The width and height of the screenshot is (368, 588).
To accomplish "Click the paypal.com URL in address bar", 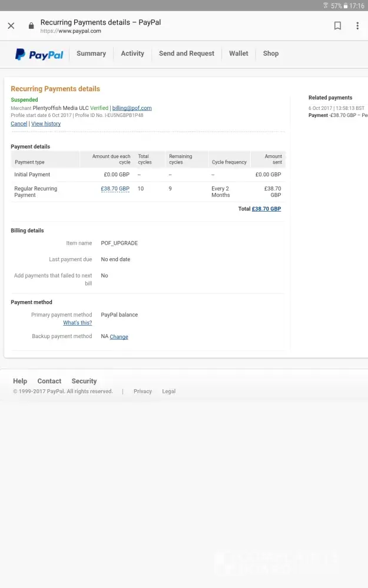I will click(x=71, y=31).
